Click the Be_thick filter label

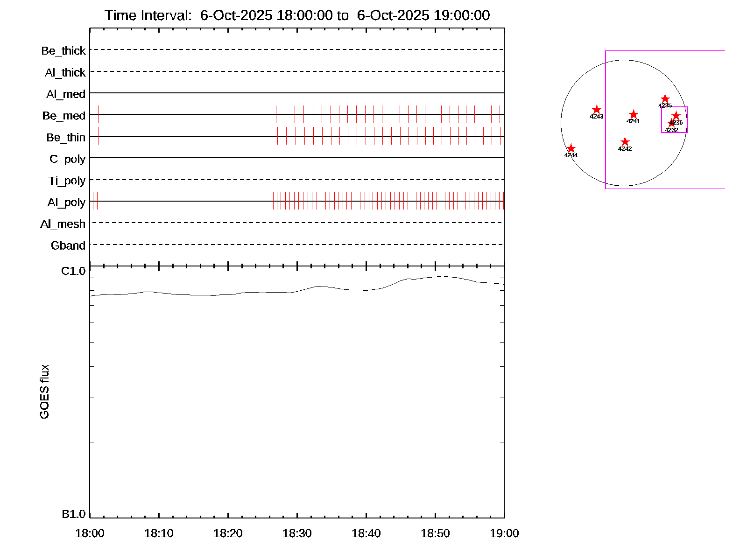coord(63,51)
